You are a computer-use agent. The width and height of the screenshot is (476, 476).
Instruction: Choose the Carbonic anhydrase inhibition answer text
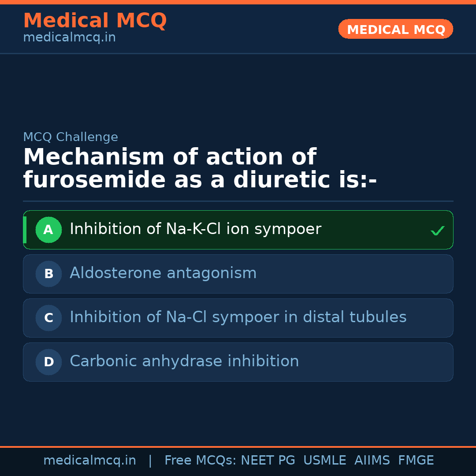(x=184, y=361)
